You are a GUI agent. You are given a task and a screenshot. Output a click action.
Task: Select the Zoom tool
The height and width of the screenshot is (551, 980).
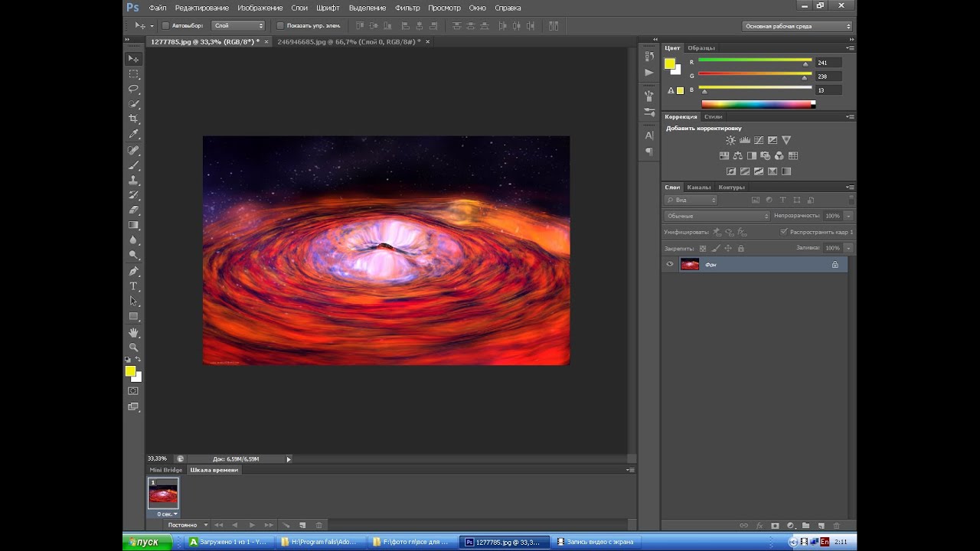coord(134,347)
